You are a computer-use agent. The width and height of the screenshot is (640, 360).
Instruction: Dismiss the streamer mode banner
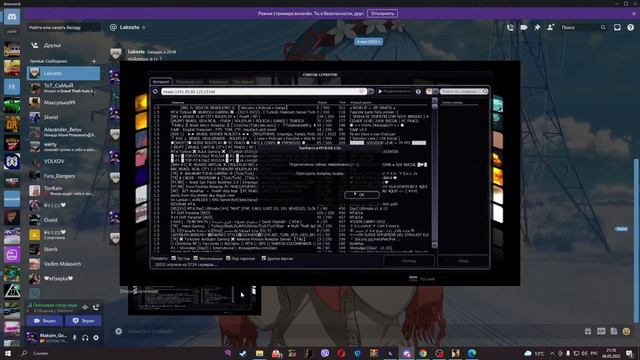(634, 13)
